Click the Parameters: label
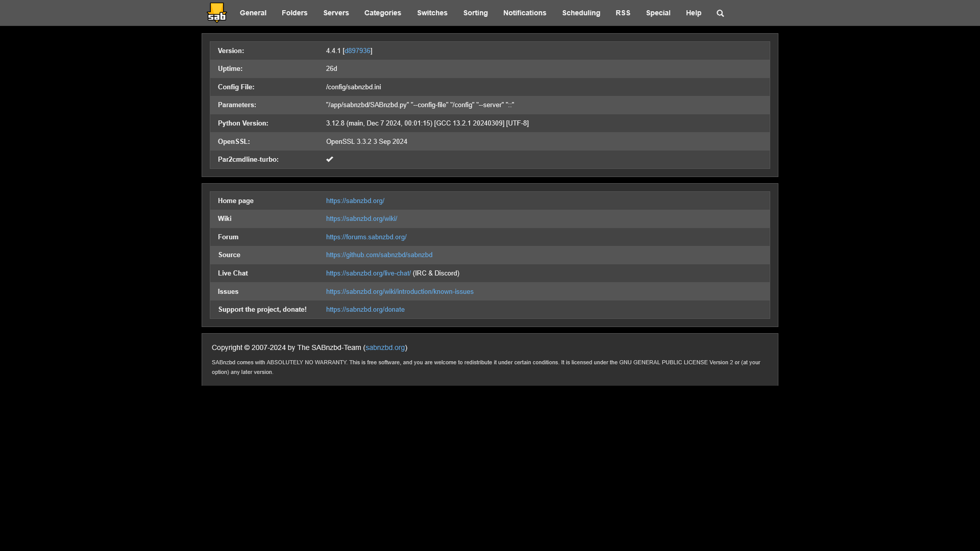This screenshot has width=980, height=551. click(237, 105)
